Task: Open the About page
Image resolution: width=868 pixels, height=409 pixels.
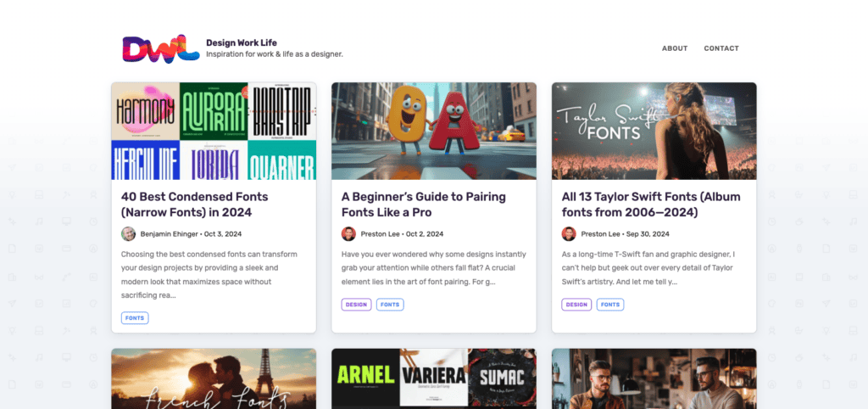Action: (x=675, y=48)
